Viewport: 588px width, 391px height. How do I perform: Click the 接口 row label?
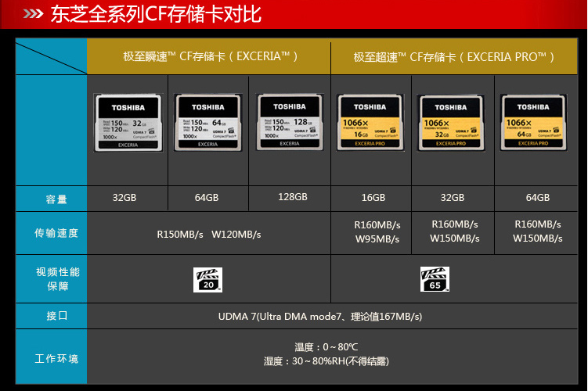[x=56, y=316]
